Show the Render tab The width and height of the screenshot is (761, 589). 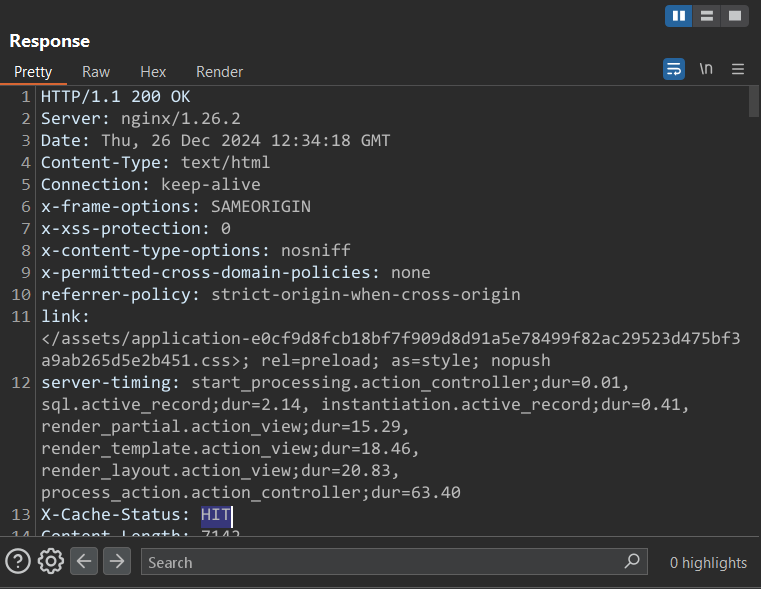[x=219, y=72]
